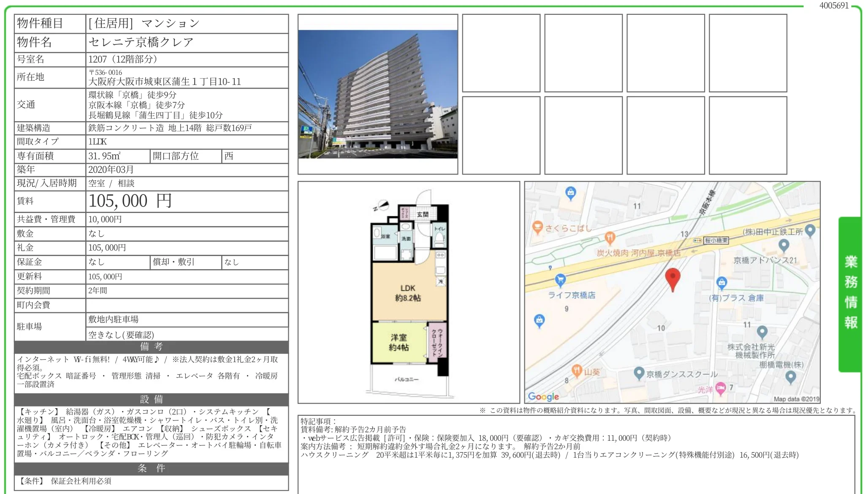Image resolution: width=868 pixels, height=494 pixels.
Task: Click the 株式会社新光機械製作所 map pin
Action: click(x=762, y=332)
